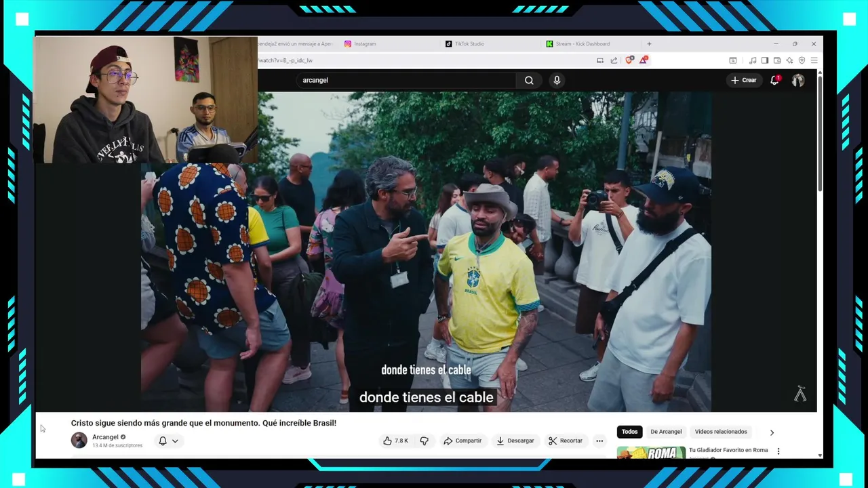Image resolution: width=868 pixels, height=488 pixels.
Task: Click the Compartir share button
Action: [462, 441]
